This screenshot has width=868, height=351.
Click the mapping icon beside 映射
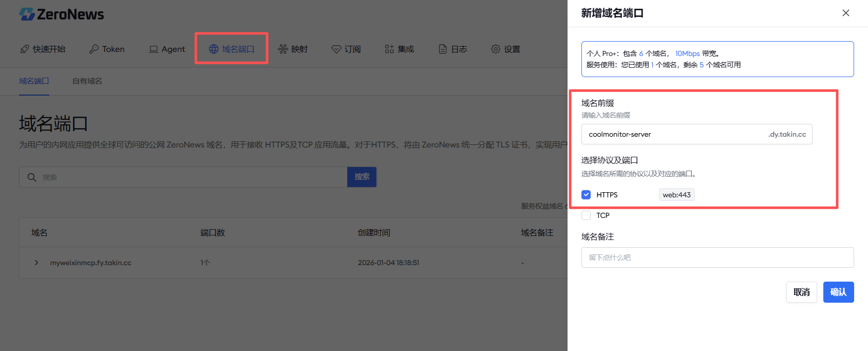point(283,49)
